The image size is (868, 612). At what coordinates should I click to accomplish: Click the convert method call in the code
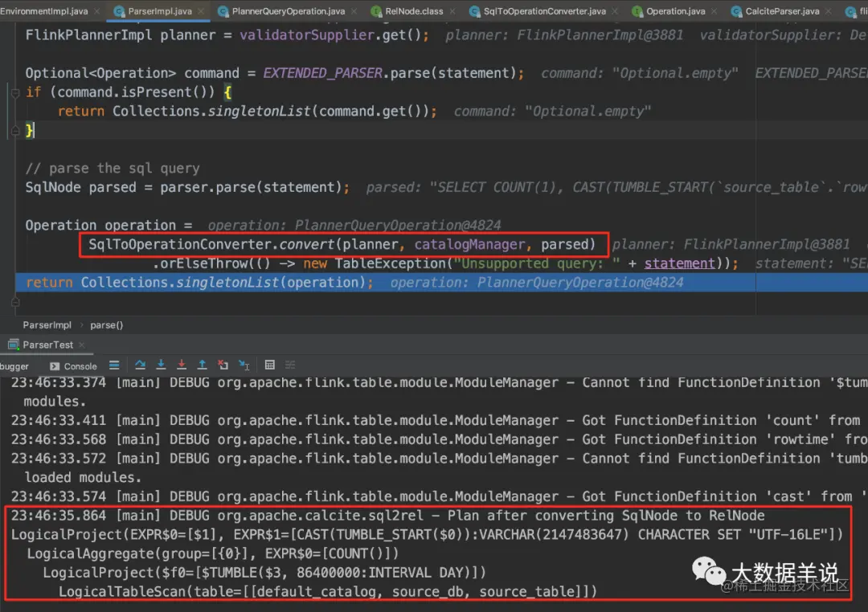[x=307, y=245]
